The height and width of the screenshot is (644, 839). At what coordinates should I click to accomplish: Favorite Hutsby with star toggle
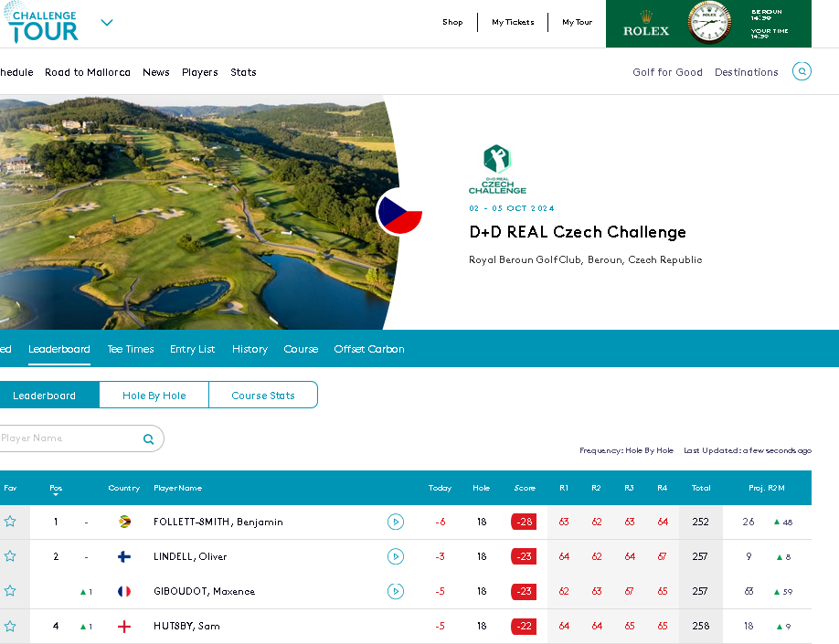[x=10, y=626]
